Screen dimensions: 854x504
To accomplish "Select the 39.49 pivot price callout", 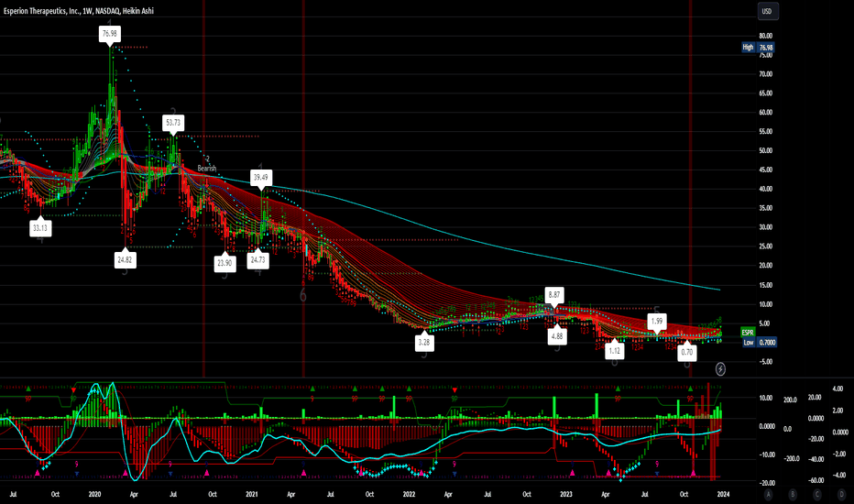I will [261, 177].
